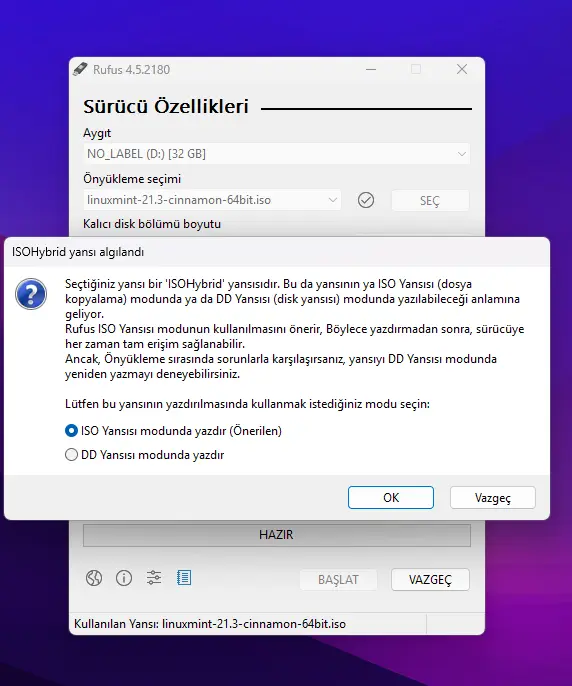
Task: Open the about info icon in Rufus
Action: pos(124,578)
